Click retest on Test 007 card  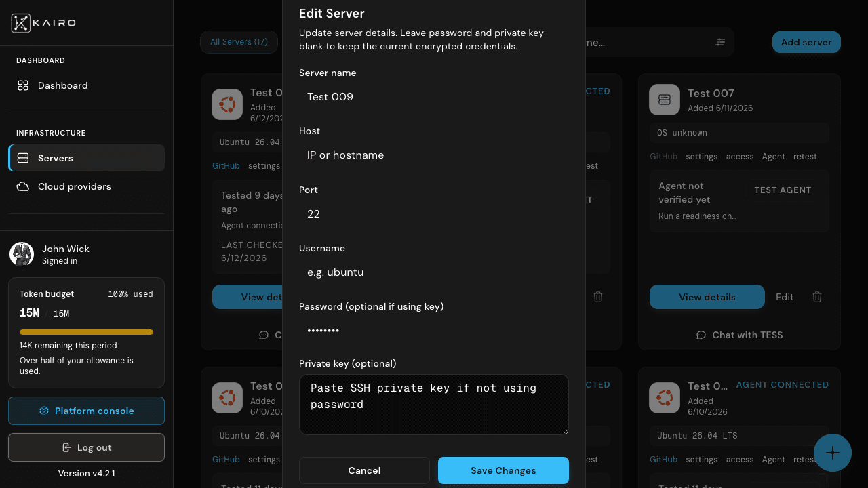805,157
